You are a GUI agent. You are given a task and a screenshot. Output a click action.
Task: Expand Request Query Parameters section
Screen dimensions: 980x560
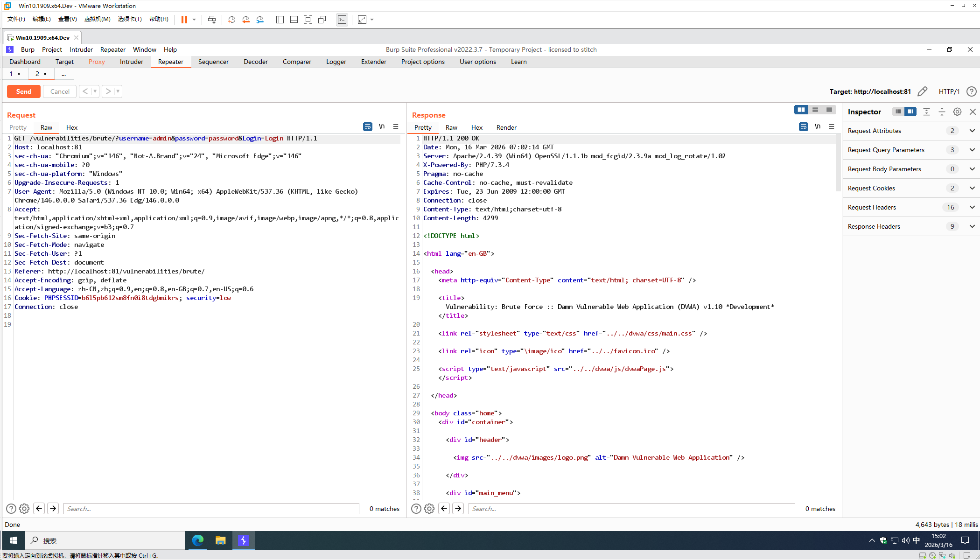coord(972,150)
